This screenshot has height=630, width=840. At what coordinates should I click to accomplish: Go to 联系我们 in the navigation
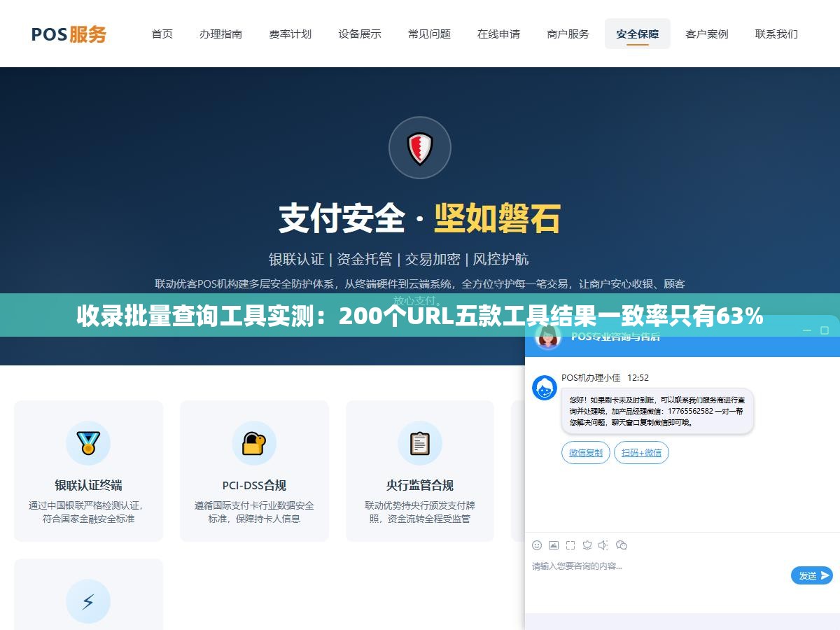point(776,34)
